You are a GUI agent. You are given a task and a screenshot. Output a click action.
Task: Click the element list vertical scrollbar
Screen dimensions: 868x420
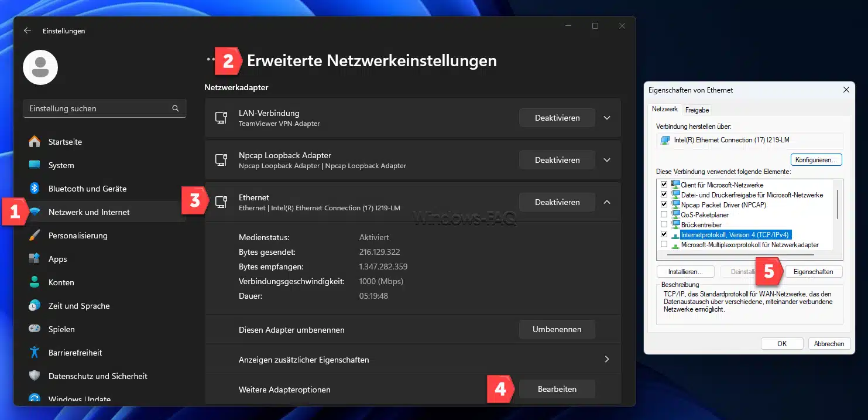[x=838, y=205]
